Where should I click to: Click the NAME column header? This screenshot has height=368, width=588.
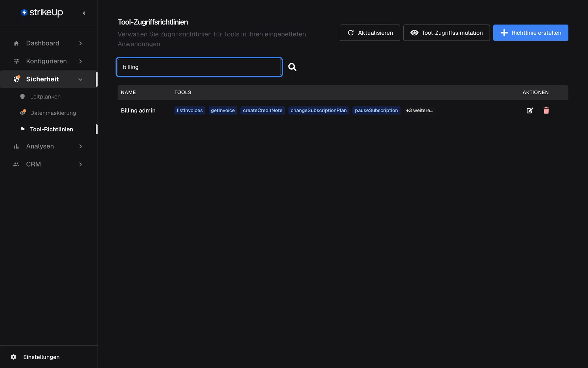(128, 92)
